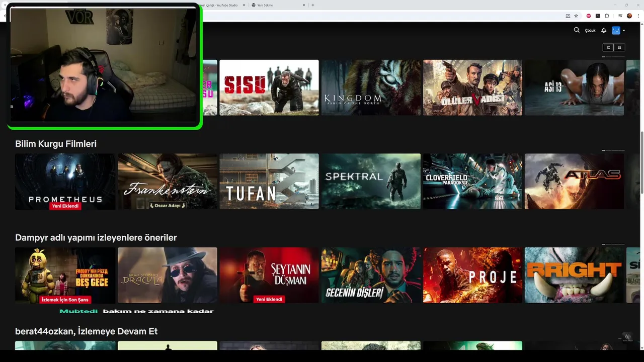This screenshot has width=644, height=362.
Task: Open the Chrome profile avatar
Action: click(x=629, y=16)
